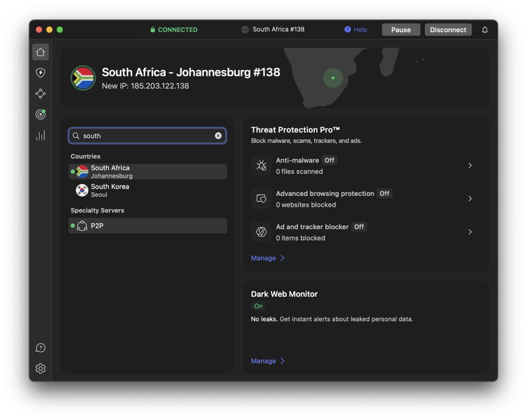Open the Help link

[x=360, y=29]
